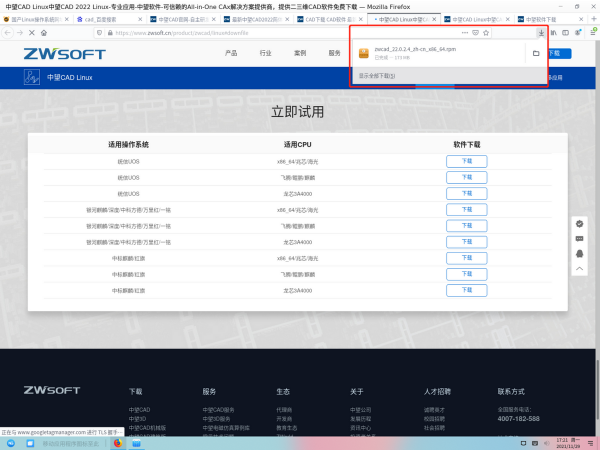The image size is (600, 450).
Task: Open the 行业 navigation menu
Action: [x=265, y=53]
